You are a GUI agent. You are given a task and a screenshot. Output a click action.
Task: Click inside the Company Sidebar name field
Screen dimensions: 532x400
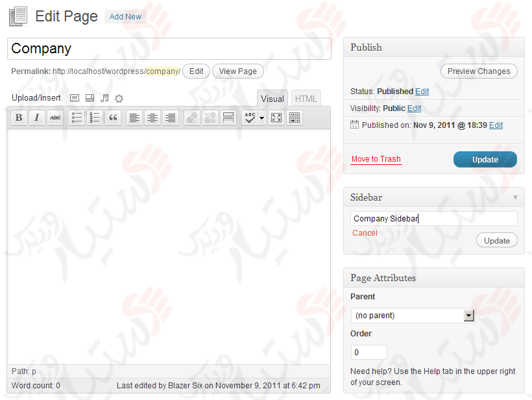433,218
